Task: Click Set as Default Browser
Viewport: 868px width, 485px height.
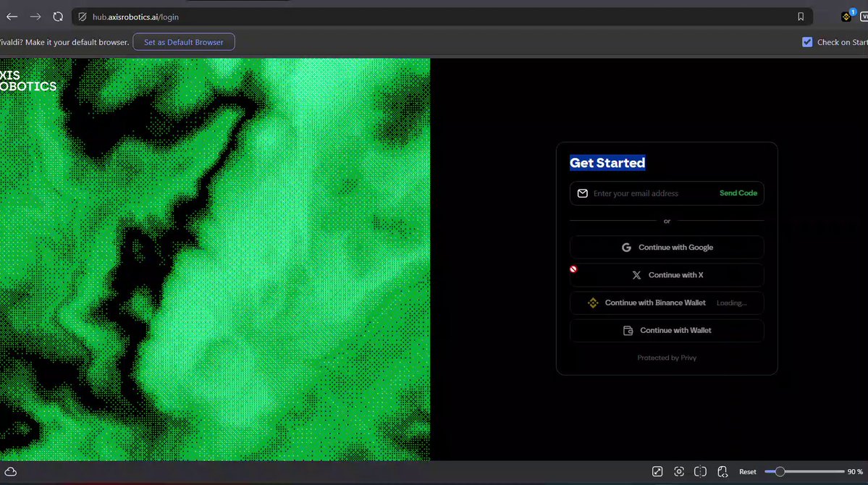Action: tap(184, 42)
